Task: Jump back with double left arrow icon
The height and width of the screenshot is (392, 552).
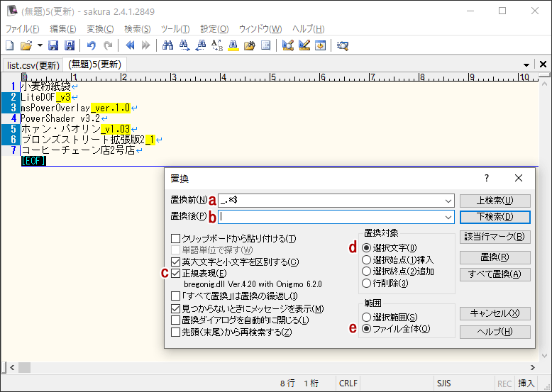Action: pos(130,45)
